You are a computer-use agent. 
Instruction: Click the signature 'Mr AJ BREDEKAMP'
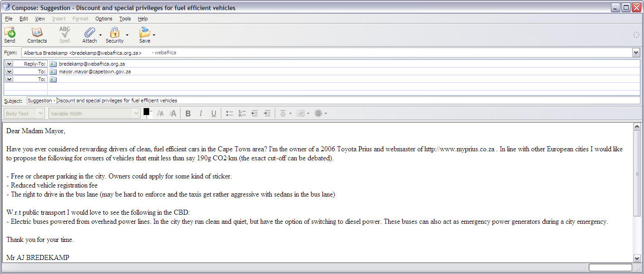point(38,258)
